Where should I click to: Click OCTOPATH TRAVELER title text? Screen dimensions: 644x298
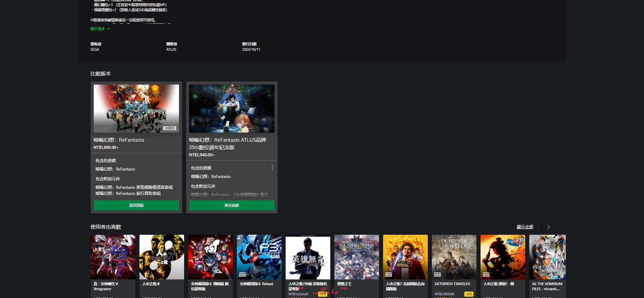coord(452,284)
